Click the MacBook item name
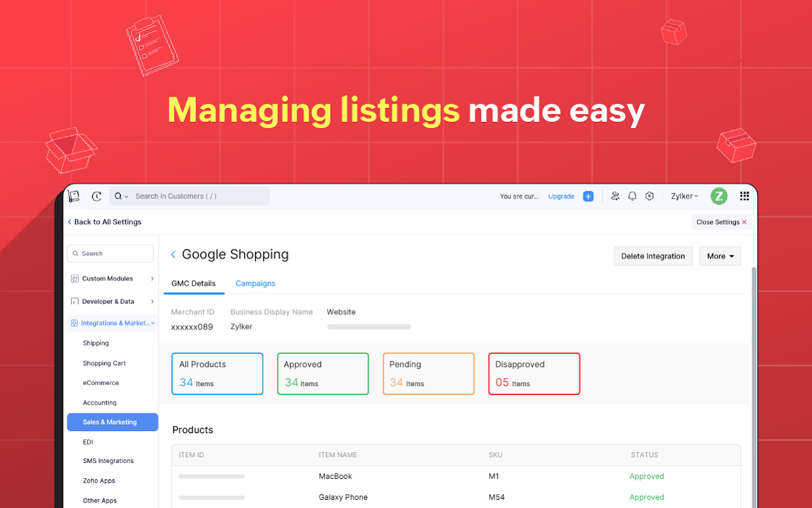This screenshot has width=812, height=508. [336, 476]
